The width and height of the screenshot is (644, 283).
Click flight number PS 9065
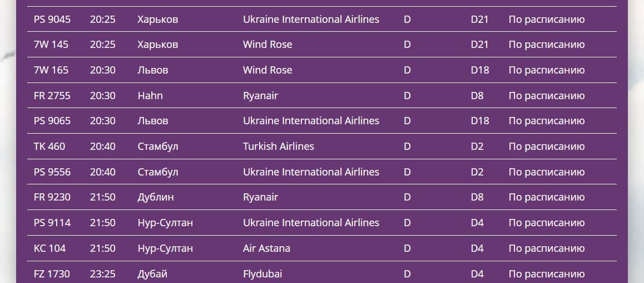tap(52, 121)
